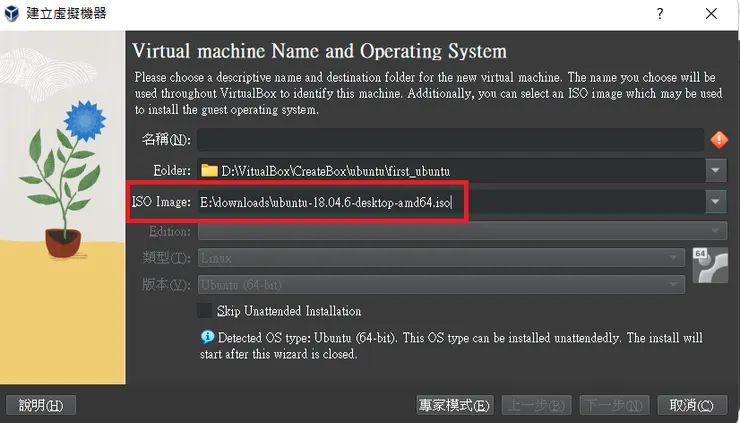The height and width of the screenshot is (423, 740).
Task: Click the 'Please choose a descriptive name' paragraph
Action: (x=428, y=93)
